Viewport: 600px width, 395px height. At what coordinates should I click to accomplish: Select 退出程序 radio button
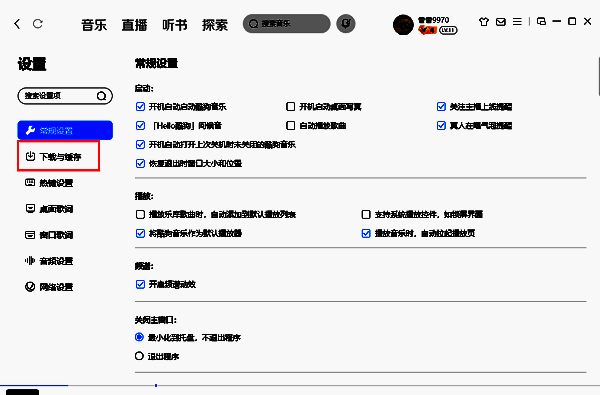pyautogui.click(x=139, y=356)
